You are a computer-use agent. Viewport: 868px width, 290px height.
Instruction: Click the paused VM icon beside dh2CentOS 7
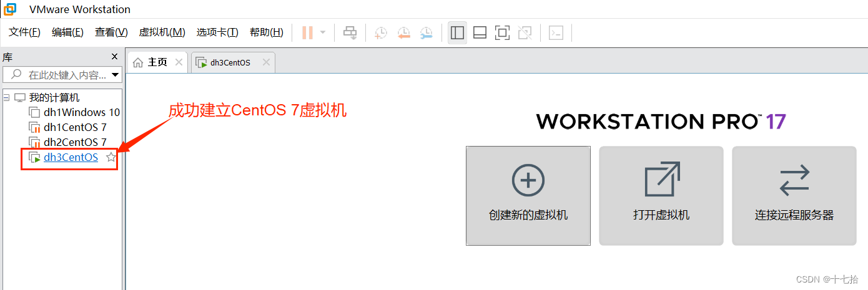[34, 143]
